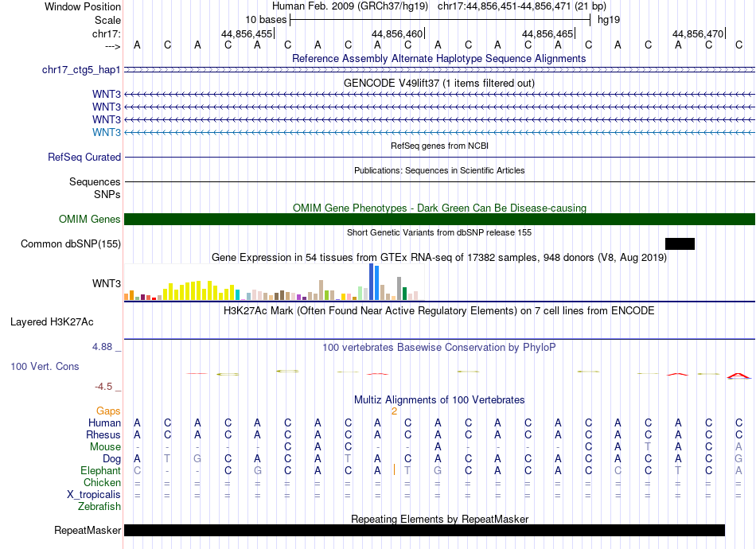Image resolution: width=756 pixels, height=549 pixels.
Task: Select the X_tropicalis alignment row label
Action: pyautogui.click(x=94, y=495)
